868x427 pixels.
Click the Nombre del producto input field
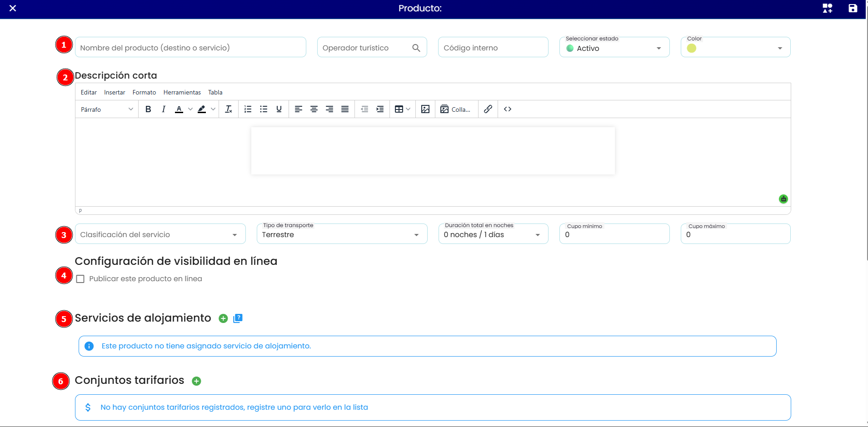[190, 47]
